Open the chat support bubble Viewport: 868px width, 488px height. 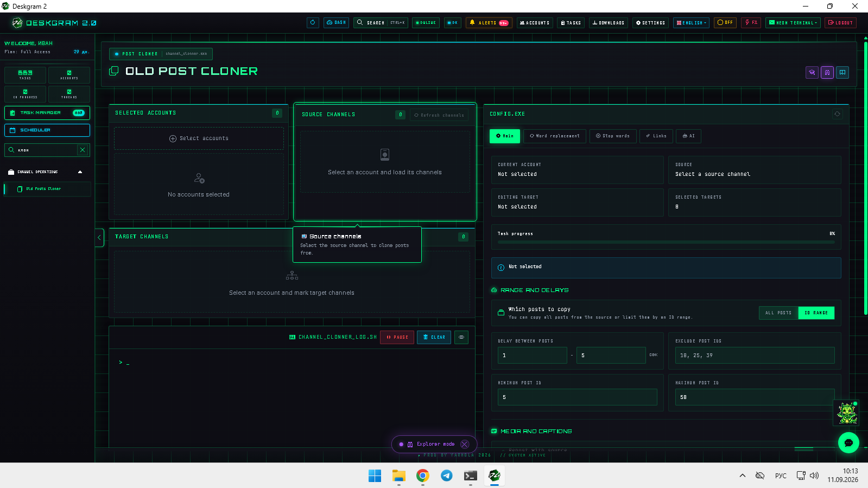848,443
